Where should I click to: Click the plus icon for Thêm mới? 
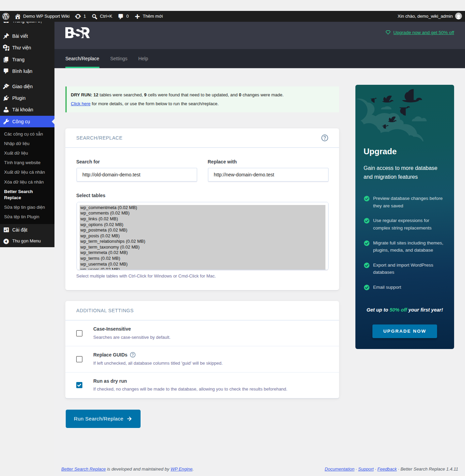(137, 16)
